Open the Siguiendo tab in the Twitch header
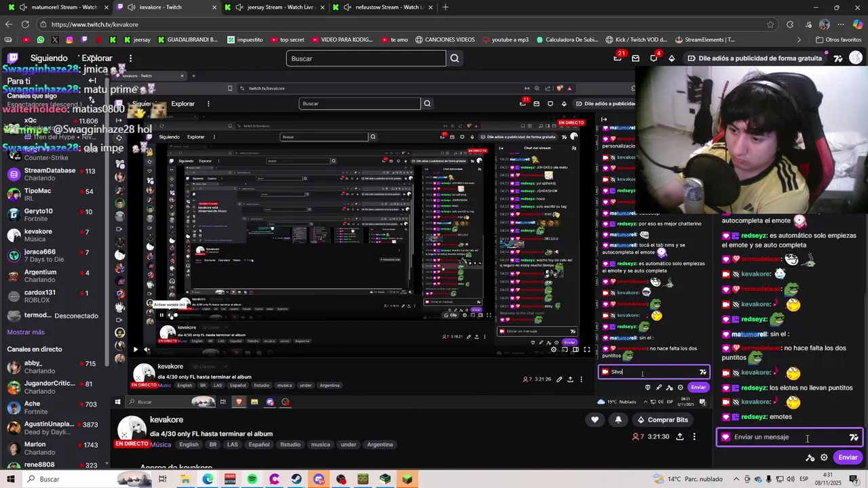The height and width of the screenshot is (488, 868). pos(49,58)
